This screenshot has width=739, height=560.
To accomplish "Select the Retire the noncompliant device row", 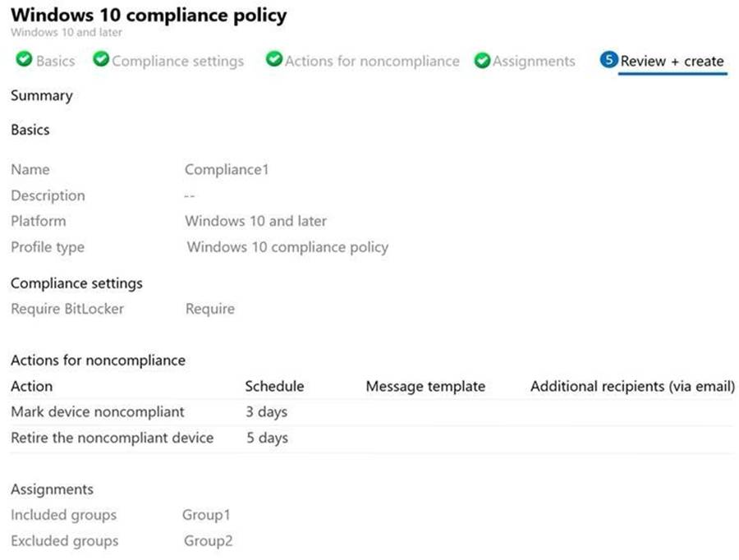I will [x=371, y=438].
